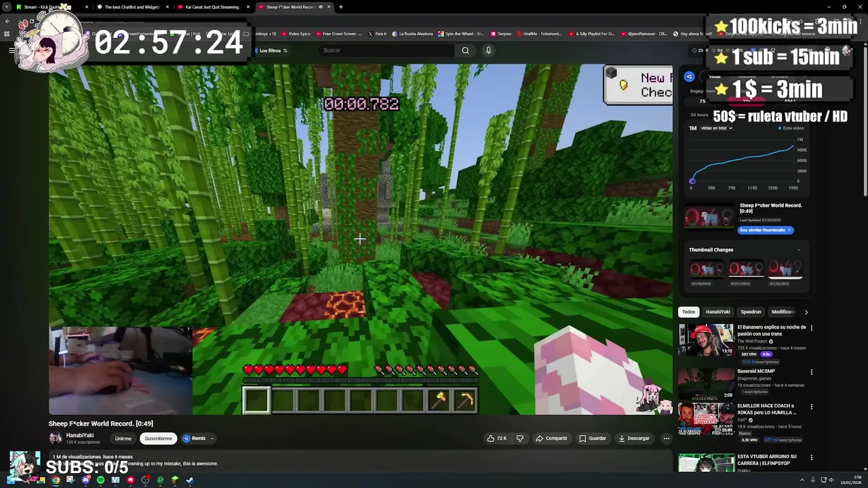Click the search magnifier icon on YouTube
This screenshot has height=488, width=868.
(x=465, y=50)
